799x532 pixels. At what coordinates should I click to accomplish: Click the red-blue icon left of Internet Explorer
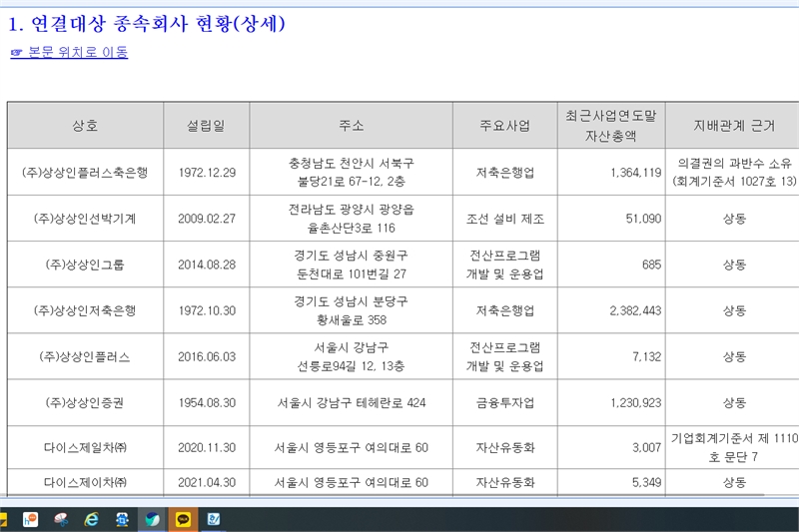(62, 519)
